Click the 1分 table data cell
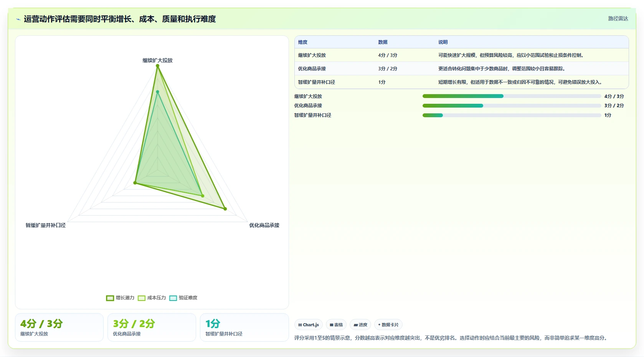The height and width of the screenshot is (357, 644). [x=382, y=82]
